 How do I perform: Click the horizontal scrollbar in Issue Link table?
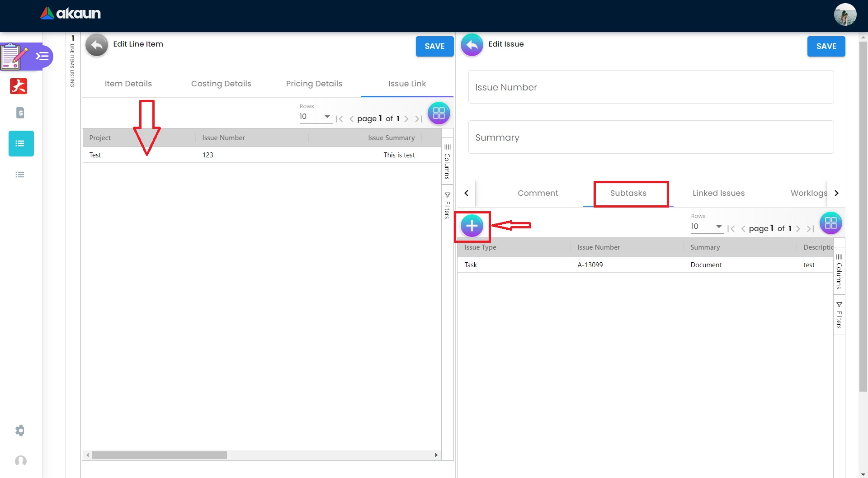[159, 455]
